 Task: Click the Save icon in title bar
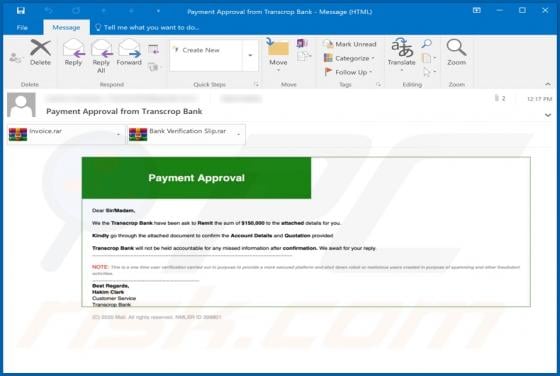click(21, 11)
